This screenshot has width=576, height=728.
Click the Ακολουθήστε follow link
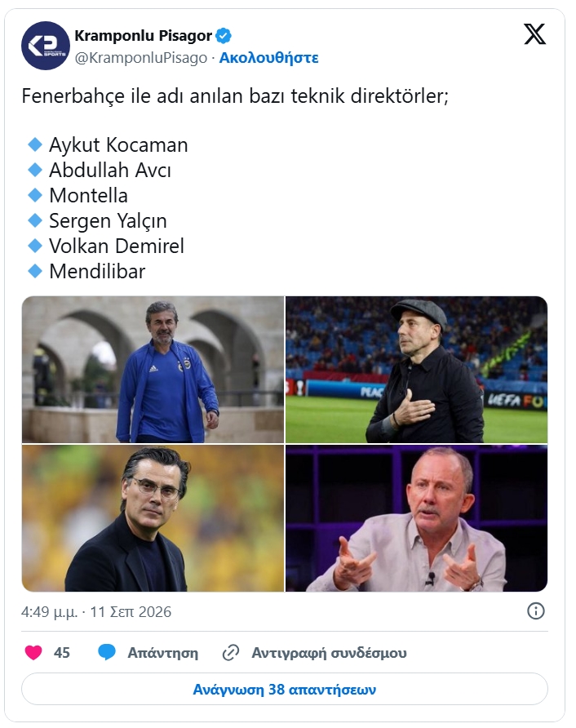point(268,58)
